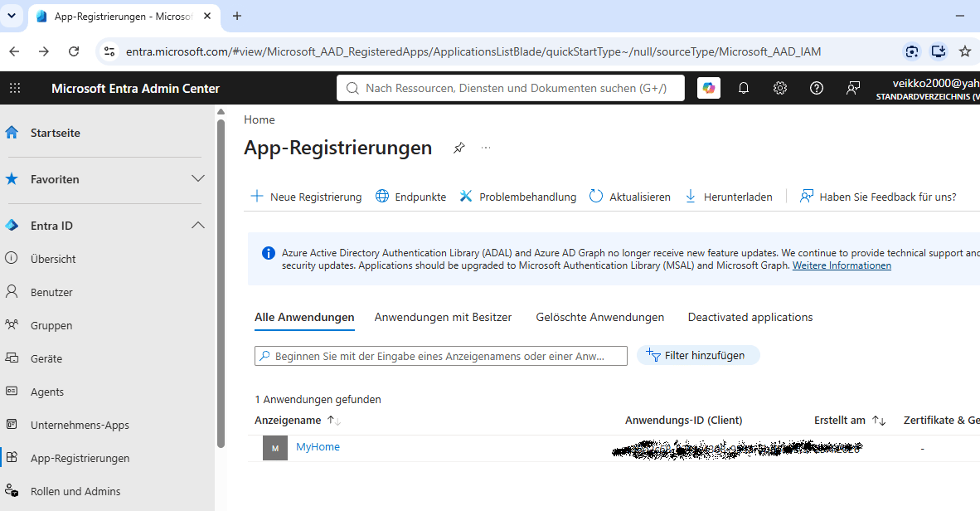This screenshot has height=511, width=980.
Task: Click the blue info icon in the banner
Action: point(268,253)
